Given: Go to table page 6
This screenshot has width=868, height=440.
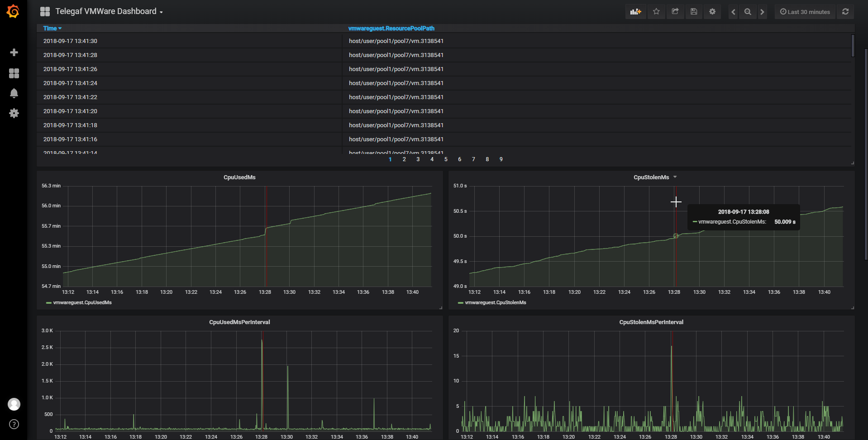Looking at the screenshot, I should (459, 159).
